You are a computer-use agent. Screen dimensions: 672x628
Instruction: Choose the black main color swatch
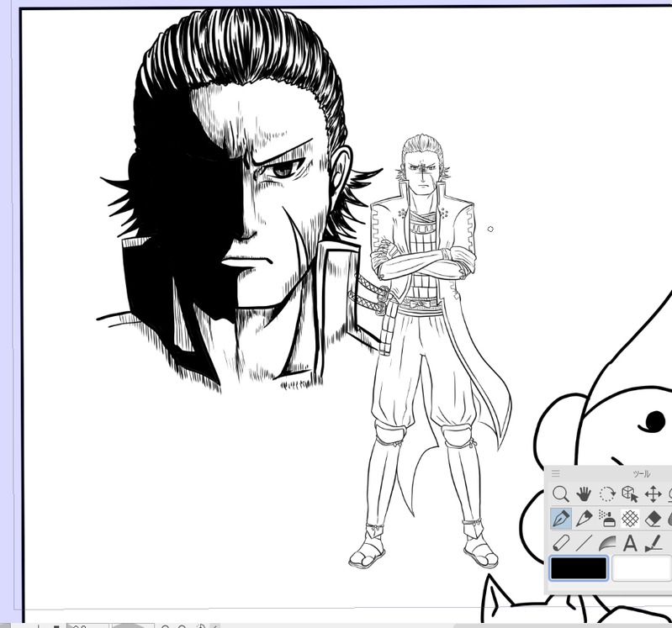pos(579,568)
